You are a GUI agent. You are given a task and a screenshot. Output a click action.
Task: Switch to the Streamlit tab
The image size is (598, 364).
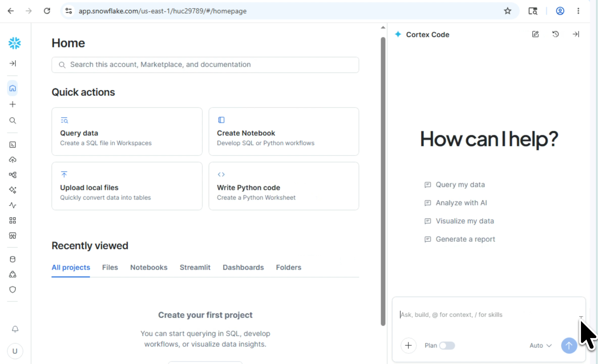coord(195,267)
